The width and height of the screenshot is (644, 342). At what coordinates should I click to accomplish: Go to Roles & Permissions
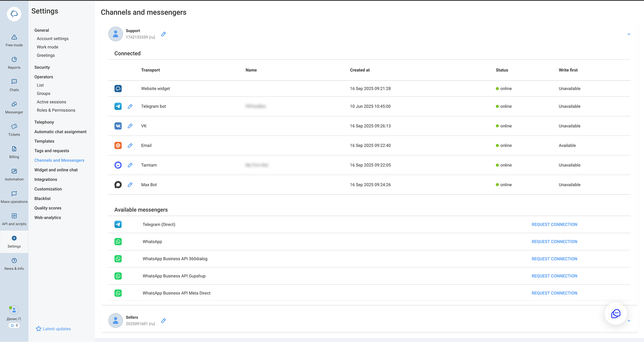(56, 110)
